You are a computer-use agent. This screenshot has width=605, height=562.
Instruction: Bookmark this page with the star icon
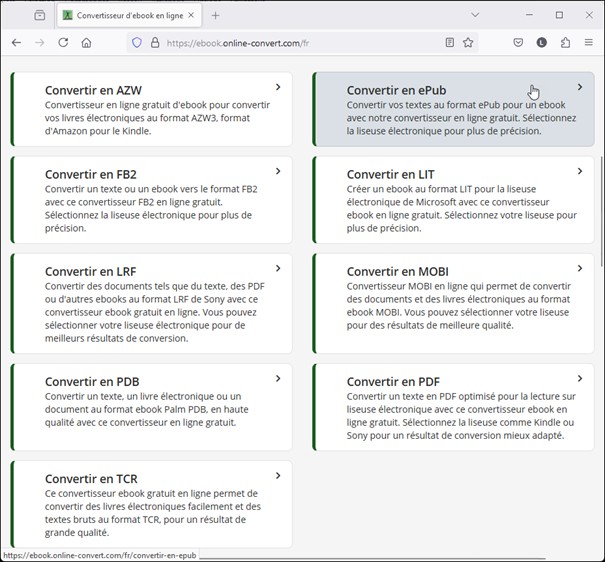(x=468, y=43)
